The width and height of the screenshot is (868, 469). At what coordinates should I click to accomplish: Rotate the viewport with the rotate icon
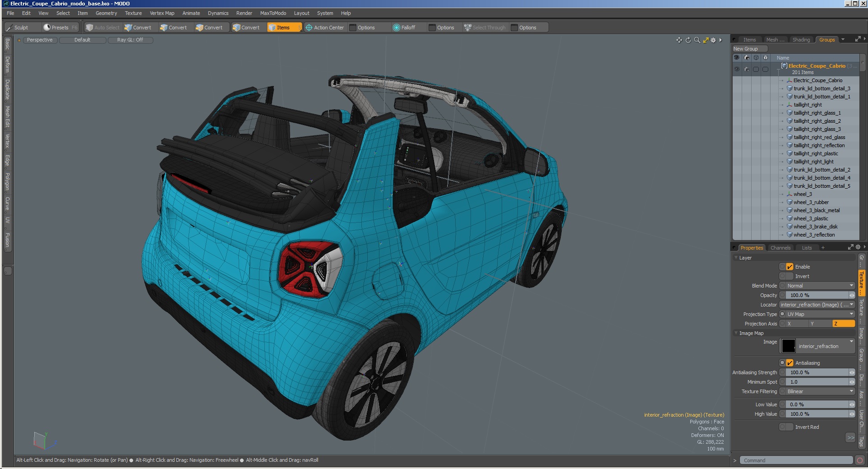pos(688,40)
